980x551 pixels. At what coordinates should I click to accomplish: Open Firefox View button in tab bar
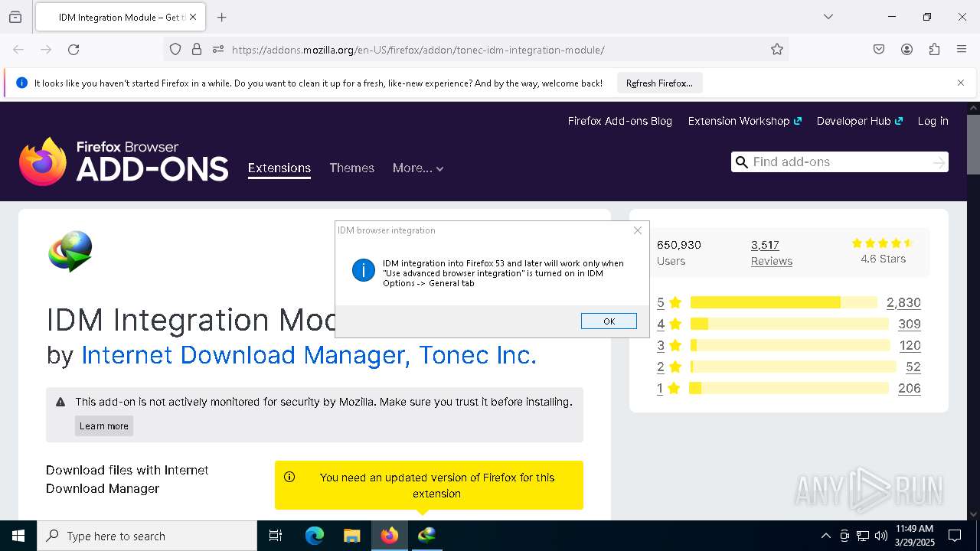(15, 17)
